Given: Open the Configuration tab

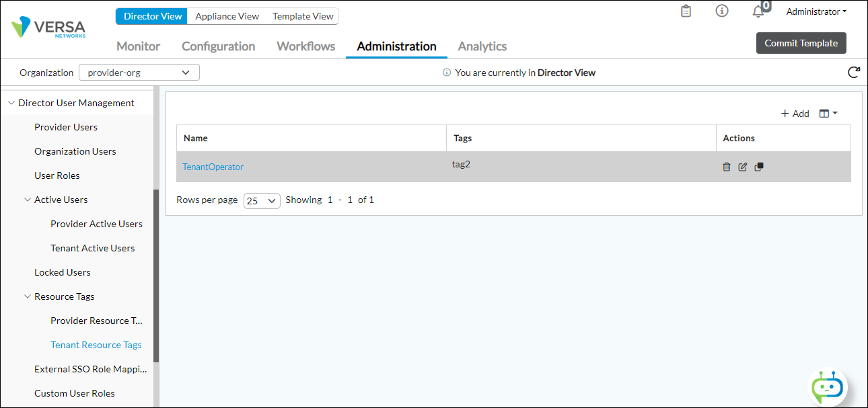Looking at the screenshot, I should [218, 46].
